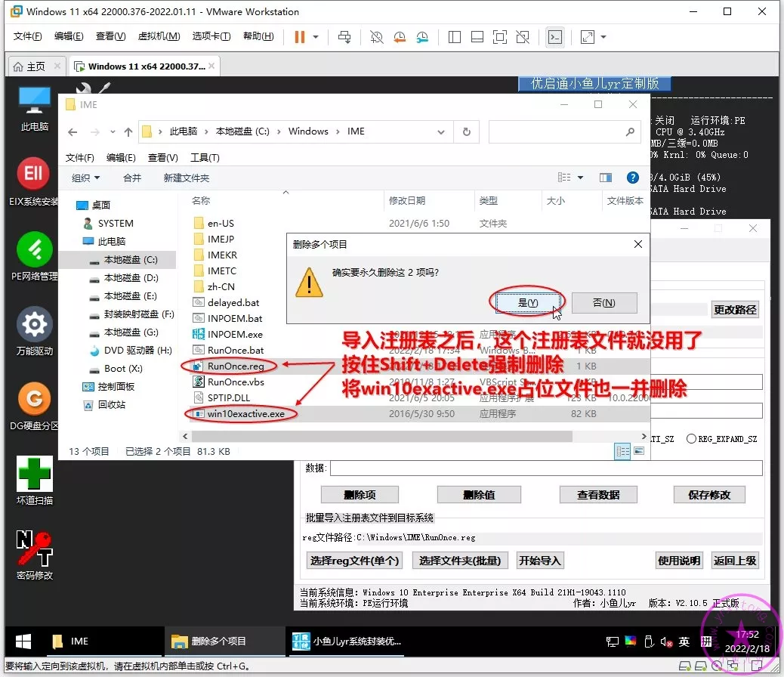The width and height of the screenshot is (784, 677).
Task: Open the dropdown arrow next to pause button
Action: [316, 36]
